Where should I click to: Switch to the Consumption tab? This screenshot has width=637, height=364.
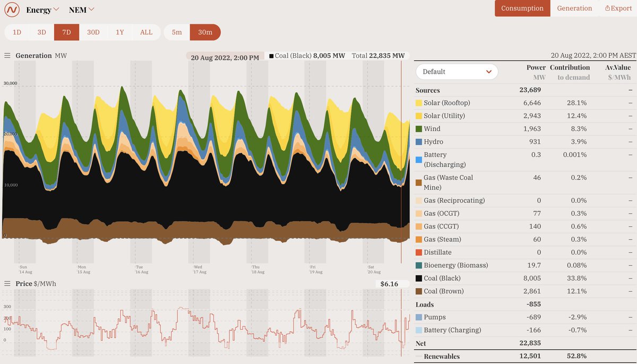(522, 8)
